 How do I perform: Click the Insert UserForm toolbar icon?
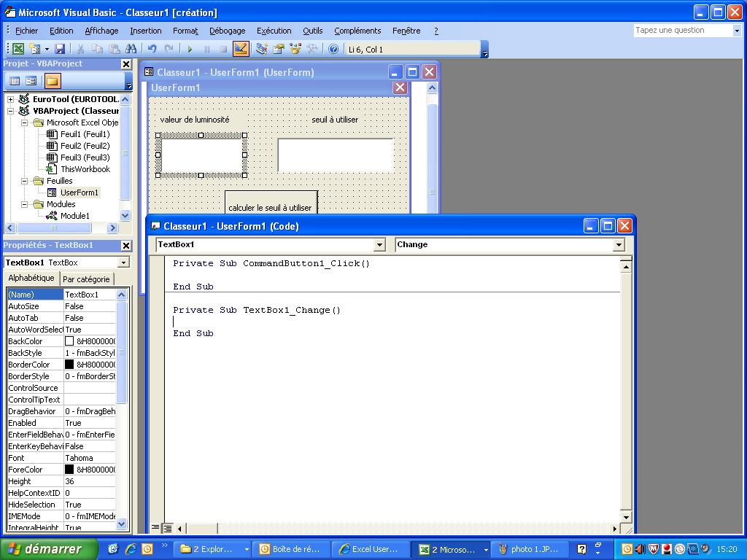point(34,49)
